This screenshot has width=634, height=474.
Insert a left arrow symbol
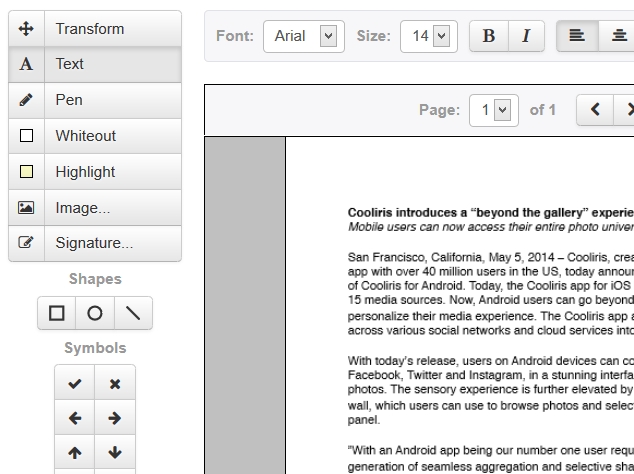(75, 418)
